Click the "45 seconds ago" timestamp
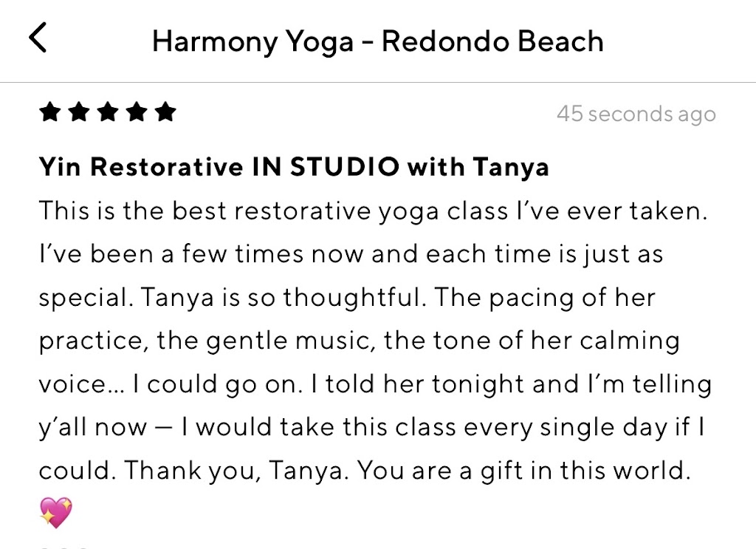This screenshot has width=756, height=549. pos(636,115)
